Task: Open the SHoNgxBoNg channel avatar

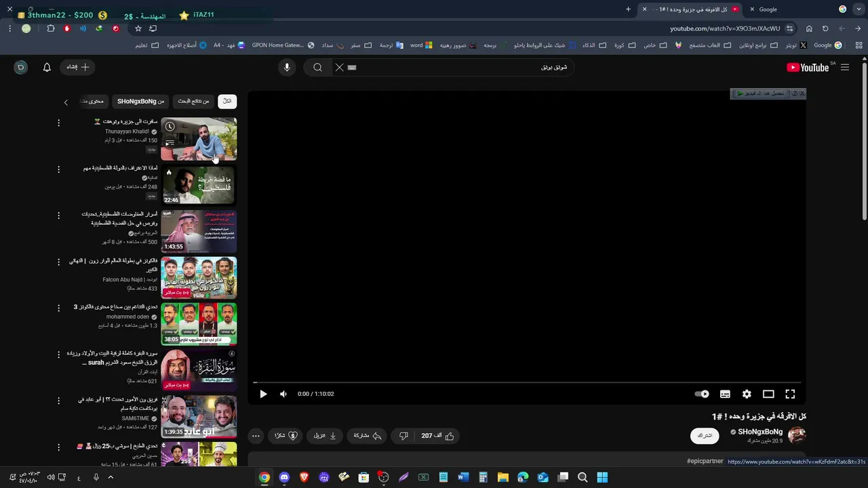Action: (x=797, y=435)
